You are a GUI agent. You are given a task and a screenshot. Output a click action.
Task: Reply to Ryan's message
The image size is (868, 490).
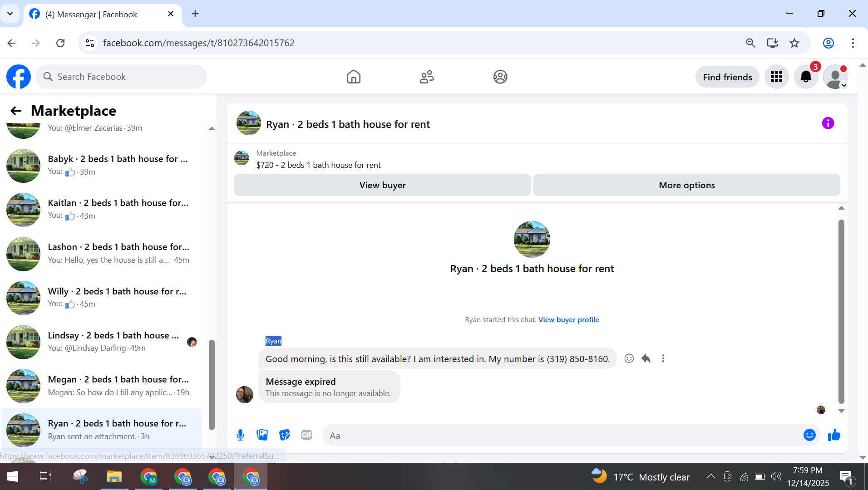[x=646, y=358]
